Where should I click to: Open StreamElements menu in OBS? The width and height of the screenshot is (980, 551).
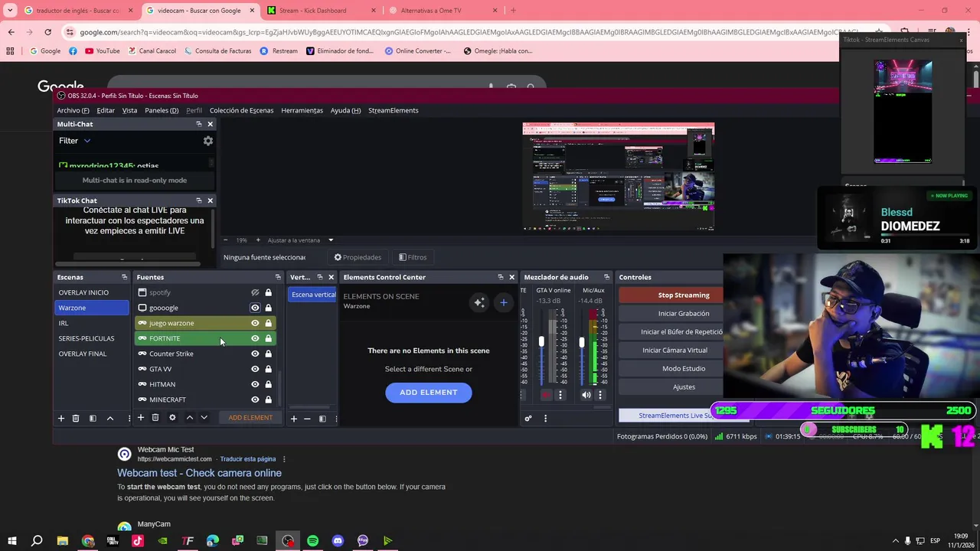click(x=394, y=110)
